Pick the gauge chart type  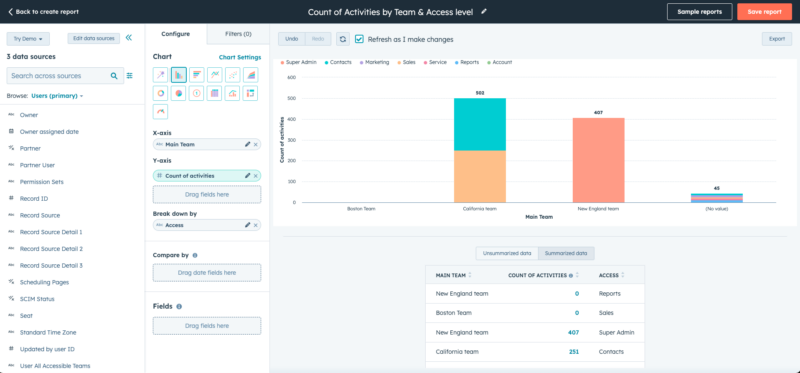[161, 111]
